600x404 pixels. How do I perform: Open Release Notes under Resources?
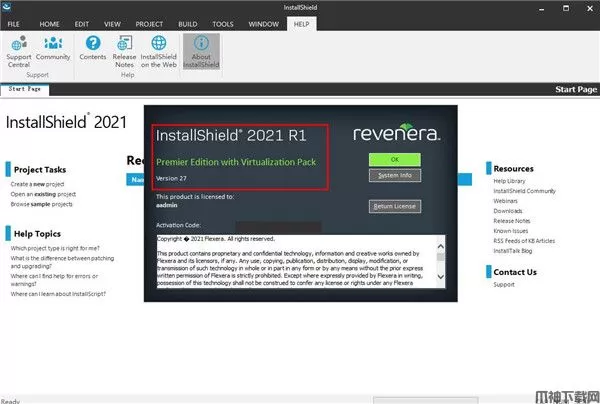point(512,221)
